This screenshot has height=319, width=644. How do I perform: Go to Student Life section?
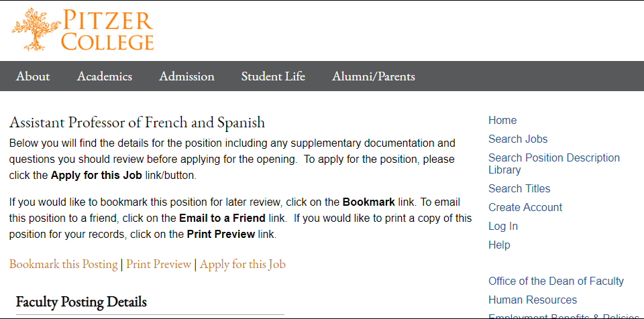tap(273, 76)
